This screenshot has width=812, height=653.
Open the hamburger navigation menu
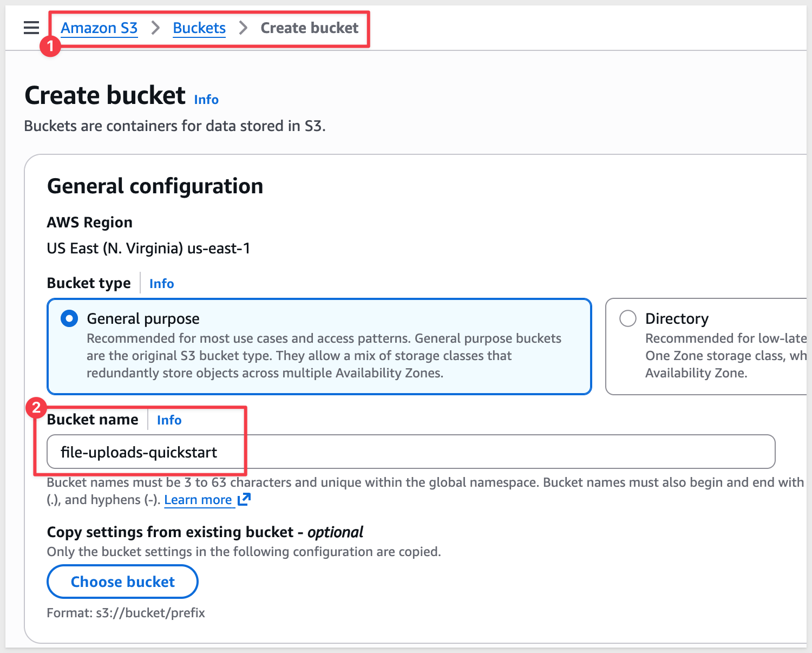pos(31,28)
